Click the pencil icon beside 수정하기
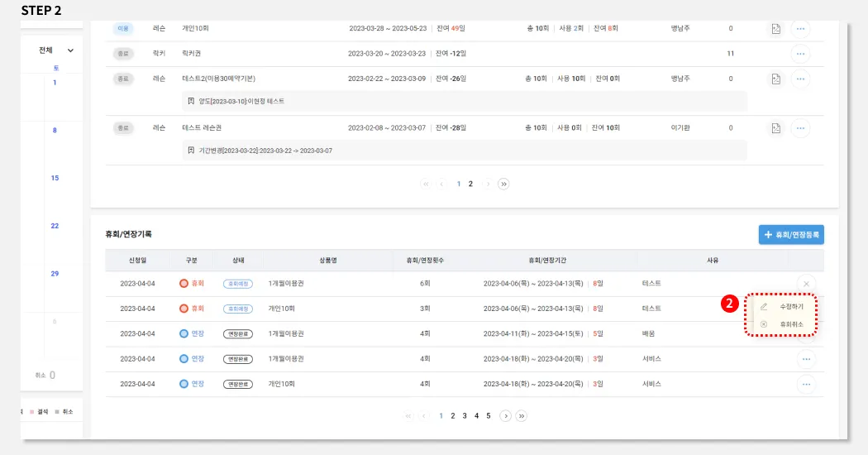 [x=764, y=307]
